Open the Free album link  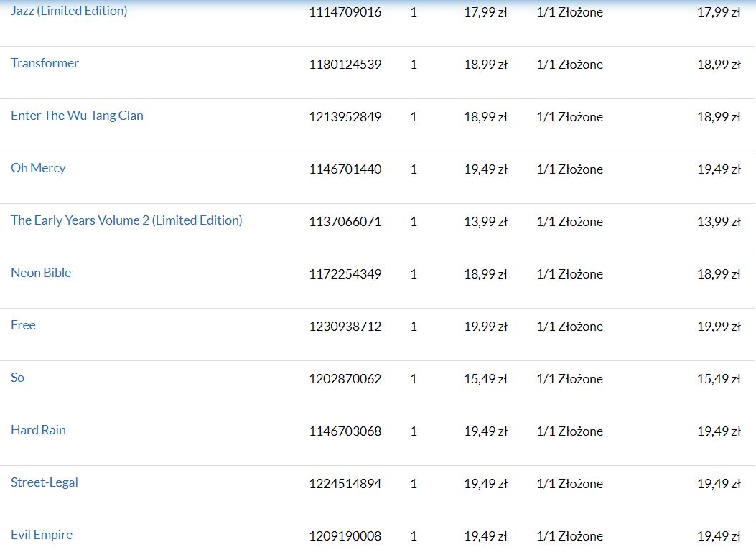pyautogui.click(x=23, y=325)
